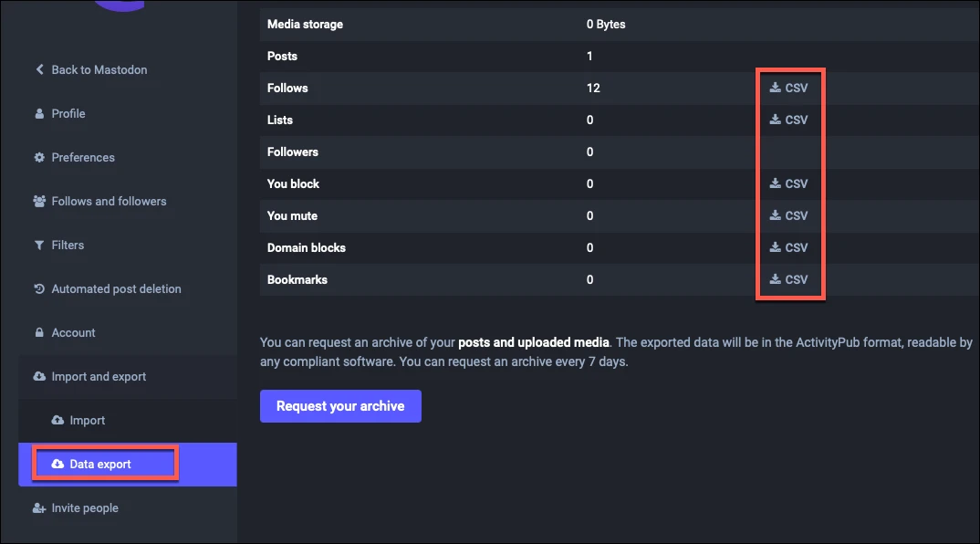This screenshot has height=544, width=980.
Task: Open Follows and followers page
Action: pos(109,202)
